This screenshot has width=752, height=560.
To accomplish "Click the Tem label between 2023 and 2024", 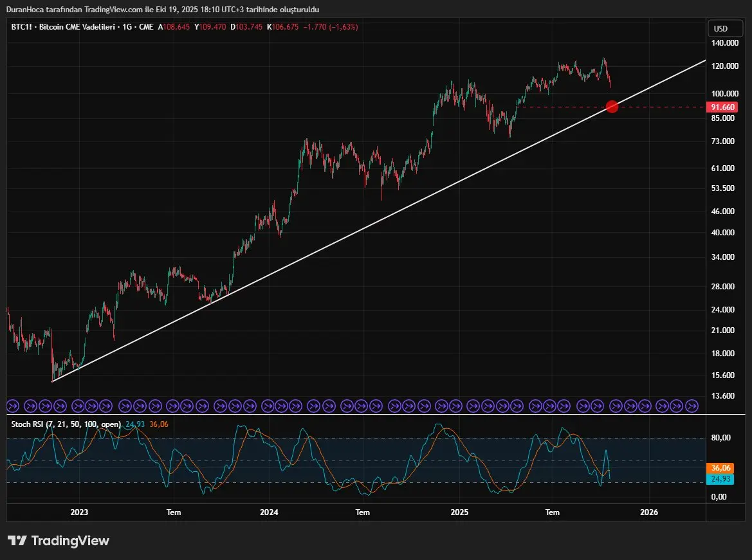I will [174, 512].
